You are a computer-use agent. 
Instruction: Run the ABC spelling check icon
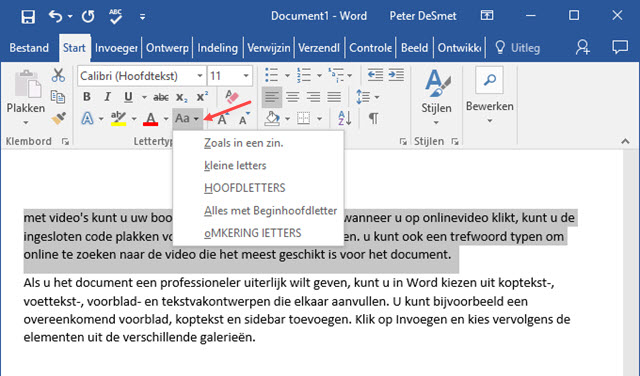point(116,16)
